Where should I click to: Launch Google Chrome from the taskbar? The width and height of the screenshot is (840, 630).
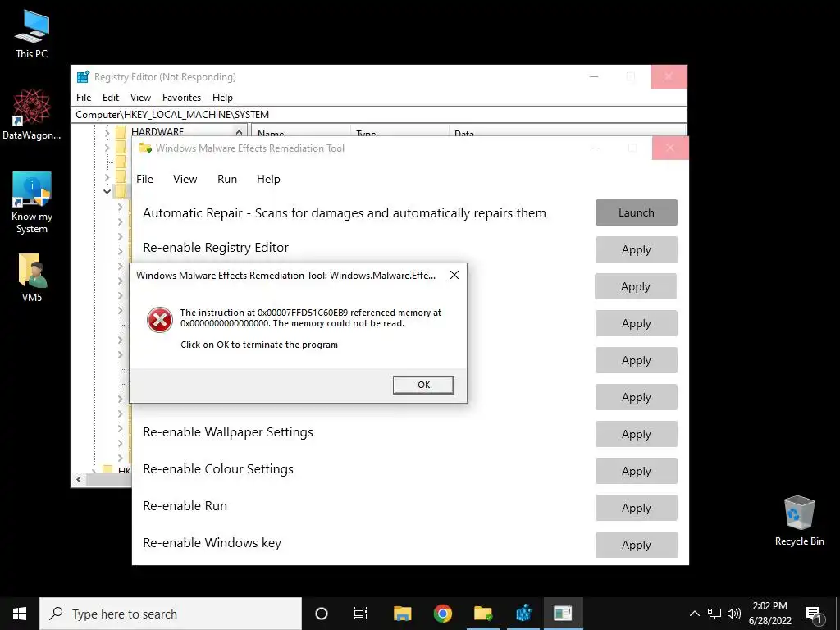tap(442, 614)
